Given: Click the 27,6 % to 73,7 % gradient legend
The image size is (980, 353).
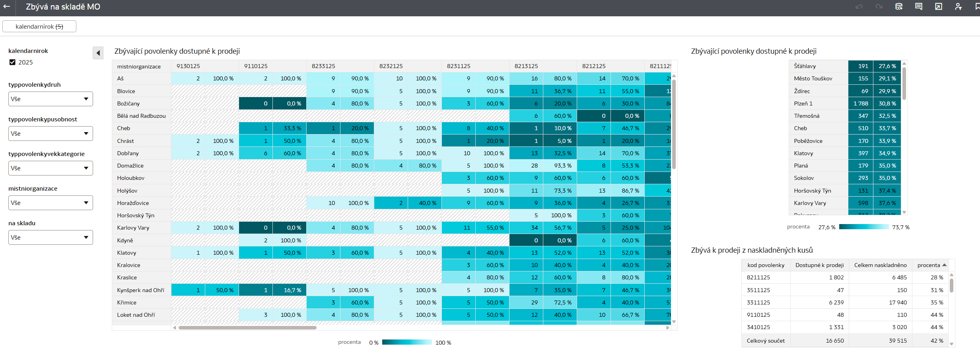Looking at the screenshot, I should coord(863,227).
